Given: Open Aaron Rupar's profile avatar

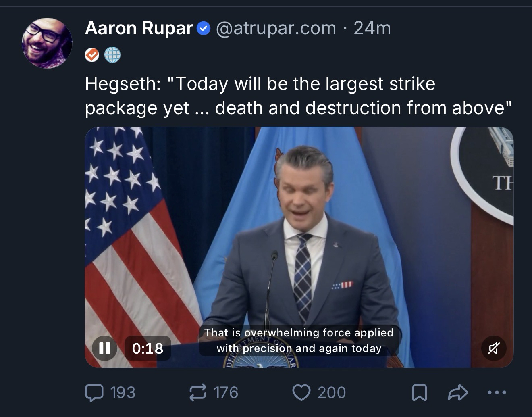Looking at the screenshot, I should click(47, 43).
